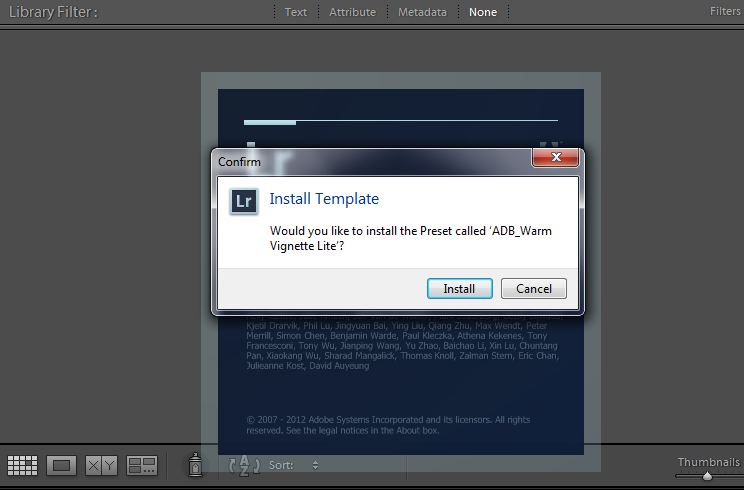Viewport: 744px width, 490px height.
Task: Switch to Loupe view
Action: coord(62,465)
